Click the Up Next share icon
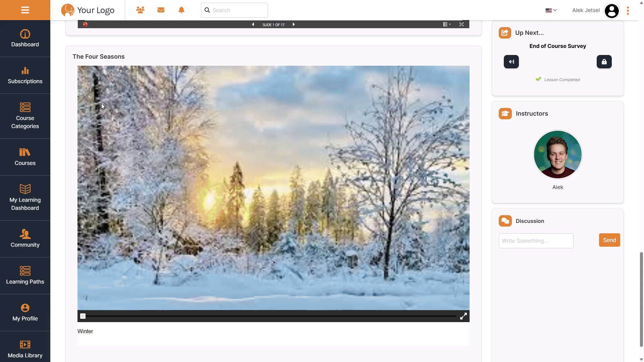This screenshot has height=362, width=644. pyautogui.click(x=505, y=33)
